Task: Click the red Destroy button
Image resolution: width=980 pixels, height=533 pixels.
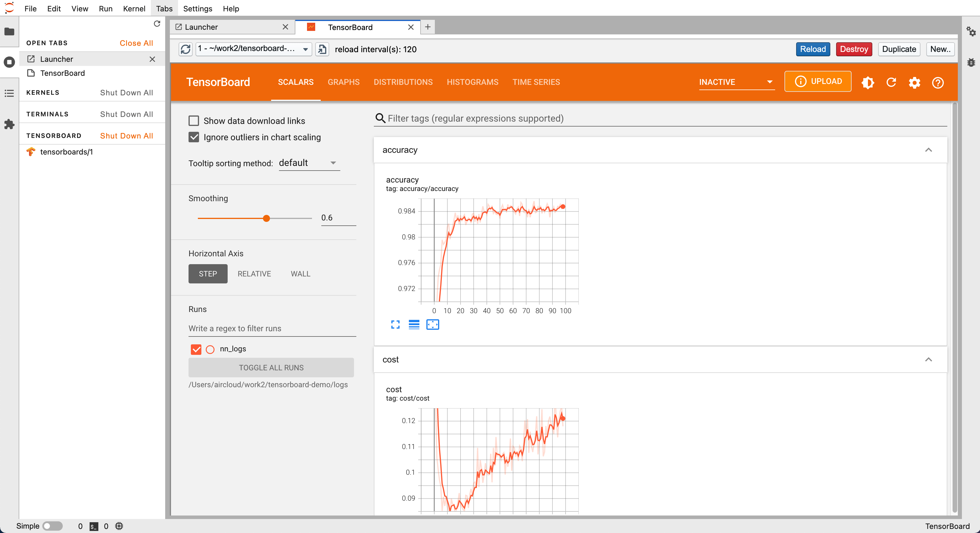Action: tap(854, 49)
